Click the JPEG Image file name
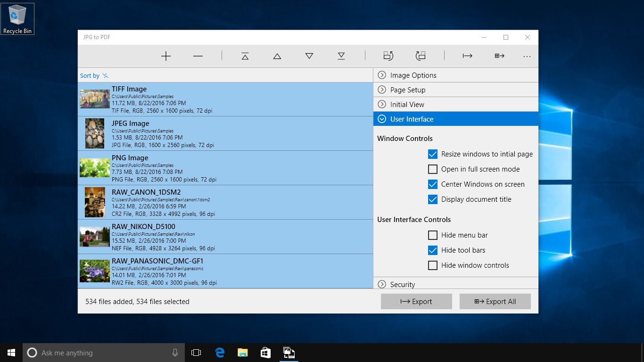 point(130,123)
